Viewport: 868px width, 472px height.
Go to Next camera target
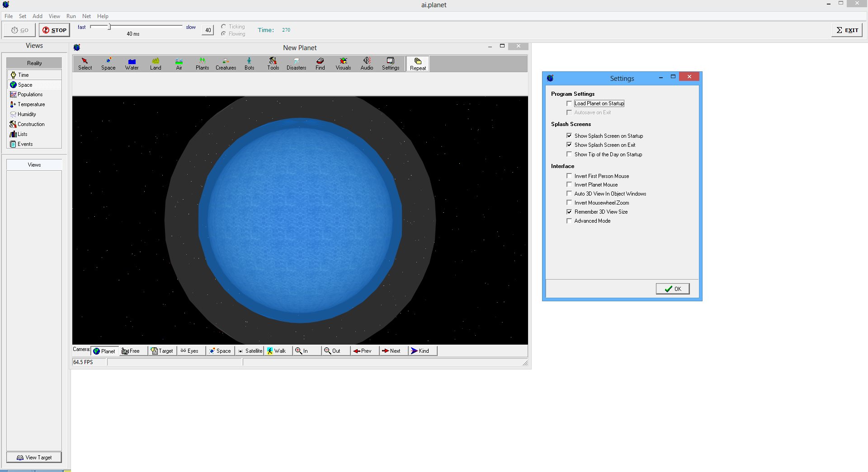394,351
